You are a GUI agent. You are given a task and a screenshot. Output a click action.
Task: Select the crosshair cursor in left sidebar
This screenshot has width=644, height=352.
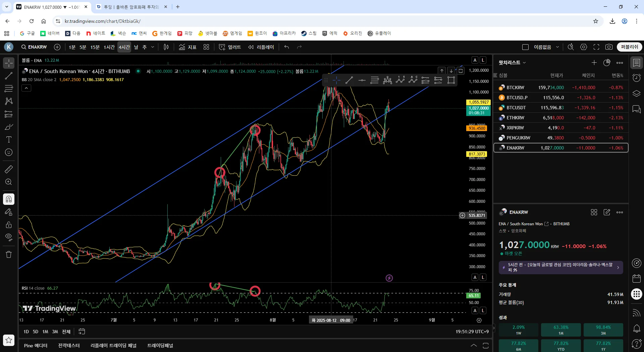pos(9,63)
